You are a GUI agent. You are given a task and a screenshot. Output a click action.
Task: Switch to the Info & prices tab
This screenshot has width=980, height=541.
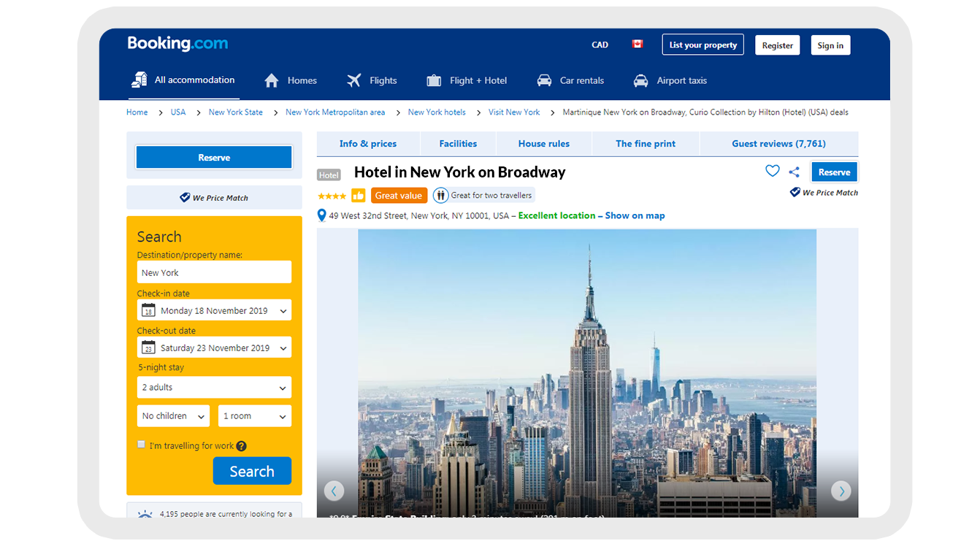pos(368,144)
